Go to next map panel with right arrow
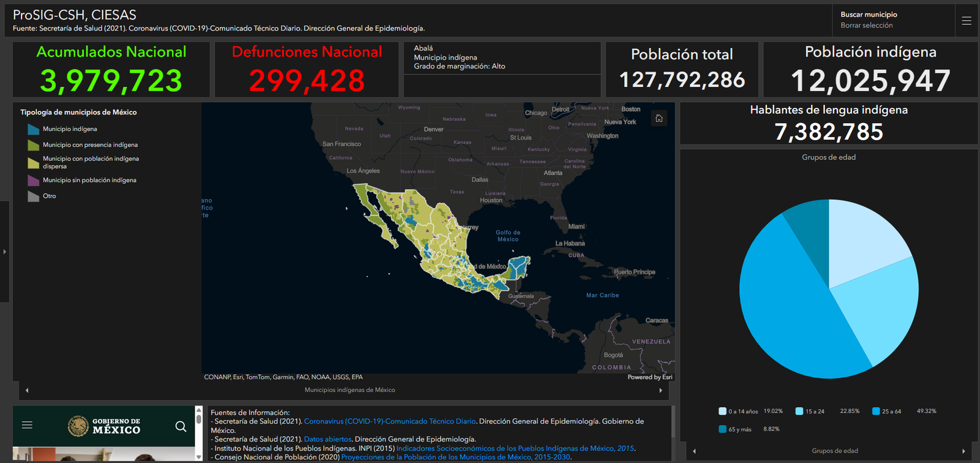The image size is (980, 463). click(x=660, y=390)
